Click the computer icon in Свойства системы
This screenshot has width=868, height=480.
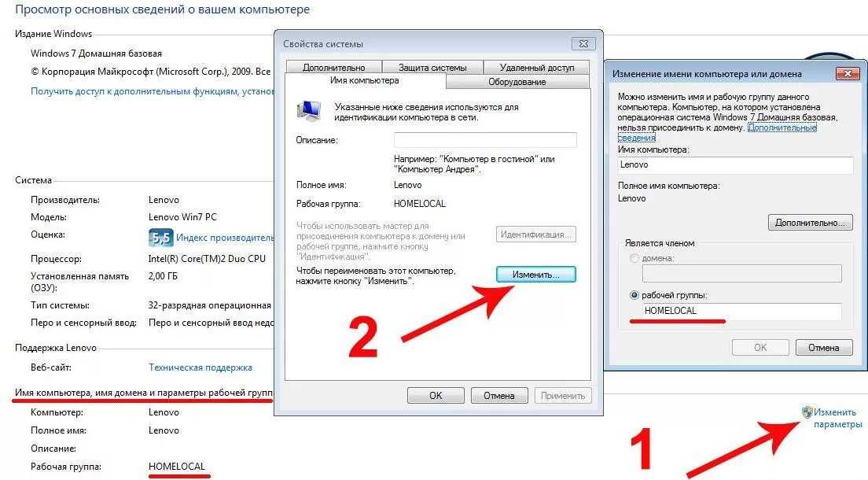309,111
